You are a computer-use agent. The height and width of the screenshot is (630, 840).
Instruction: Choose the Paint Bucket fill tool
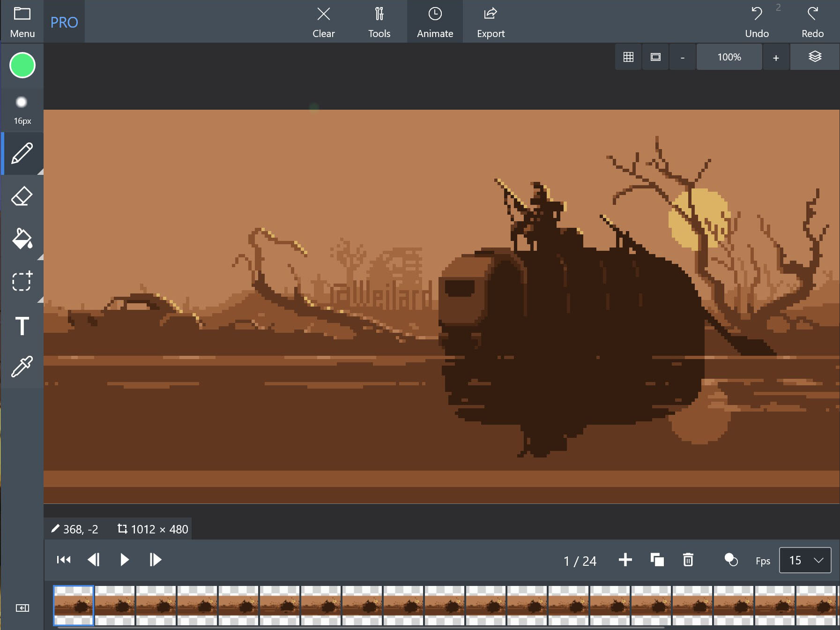(x=22, y=239)
